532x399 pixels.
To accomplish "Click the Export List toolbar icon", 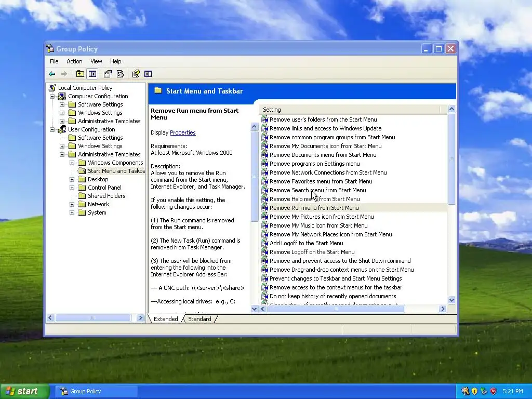I will click(120, 74).
